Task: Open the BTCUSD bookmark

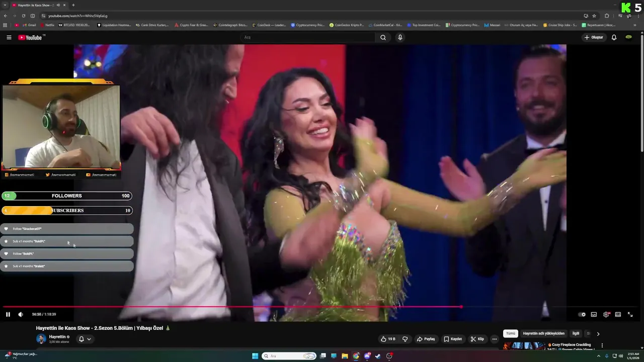Action: (74, 25)
